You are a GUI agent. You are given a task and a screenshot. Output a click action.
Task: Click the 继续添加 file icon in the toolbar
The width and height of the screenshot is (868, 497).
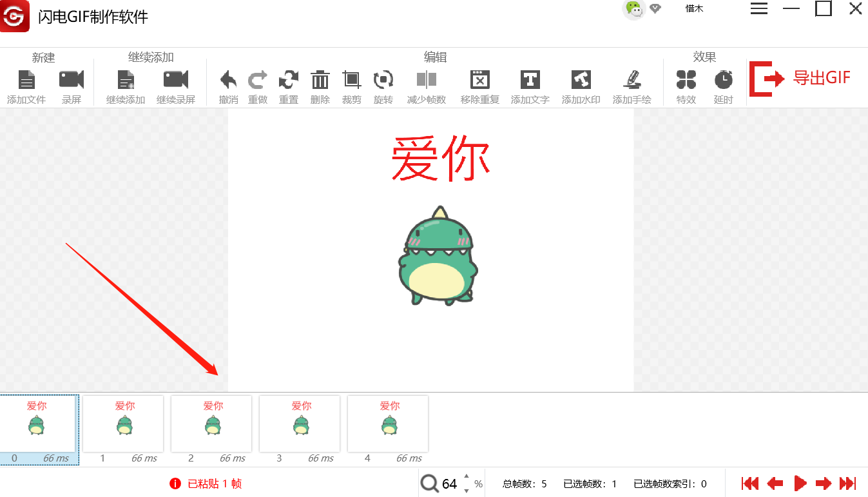pyautogui.click(x=126, y=80)
